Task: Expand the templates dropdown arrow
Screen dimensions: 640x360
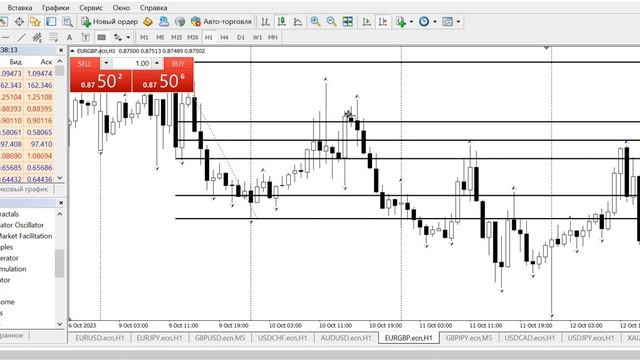Action: 458,22
